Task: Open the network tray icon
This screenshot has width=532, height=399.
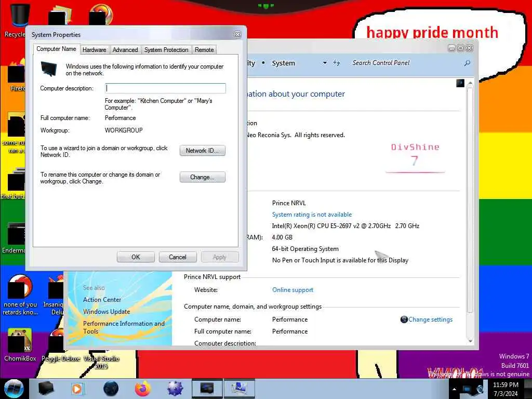Action: [467, 389]
